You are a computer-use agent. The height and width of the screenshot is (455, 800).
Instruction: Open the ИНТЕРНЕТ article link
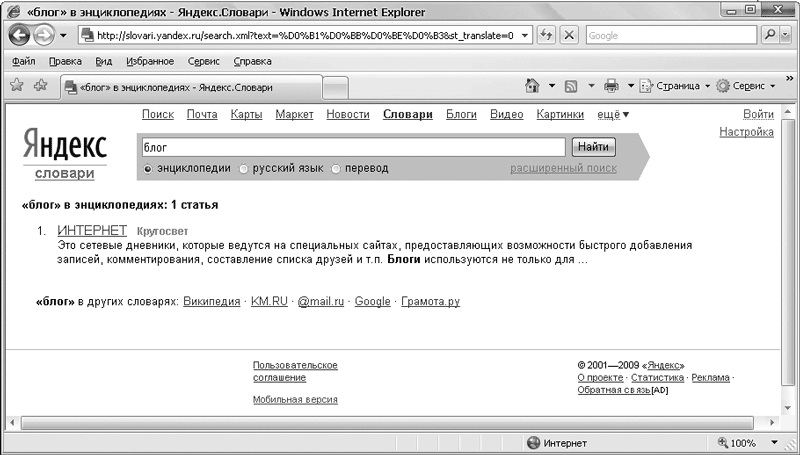tap(92, 230)
